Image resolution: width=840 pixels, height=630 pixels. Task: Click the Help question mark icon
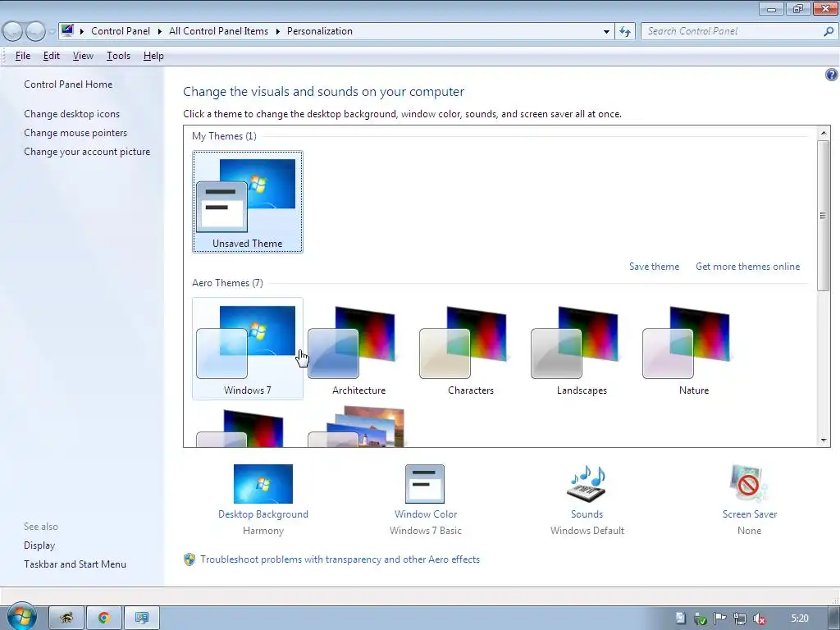pyautogui.click(x=831, y=75)
